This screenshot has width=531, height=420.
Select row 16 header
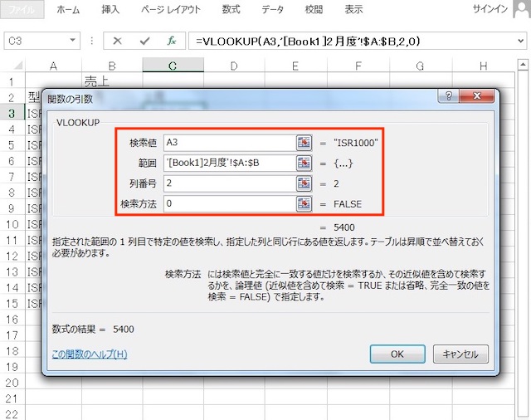(12, 320)
